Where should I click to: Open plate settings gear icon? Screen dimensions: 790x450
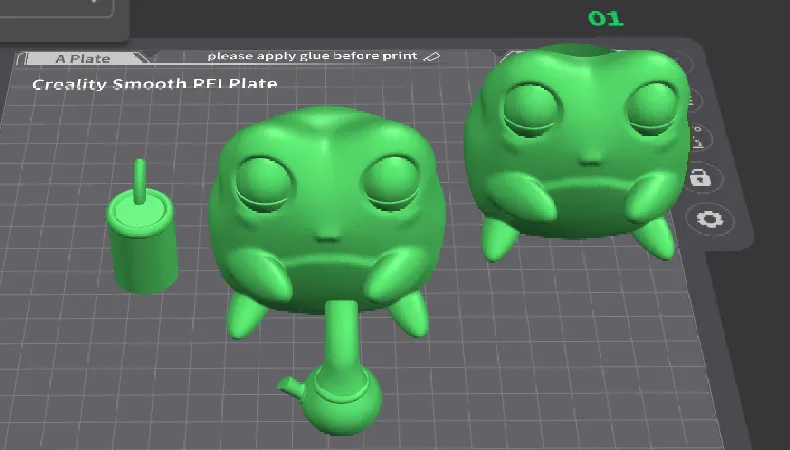(x=711, y=219)
